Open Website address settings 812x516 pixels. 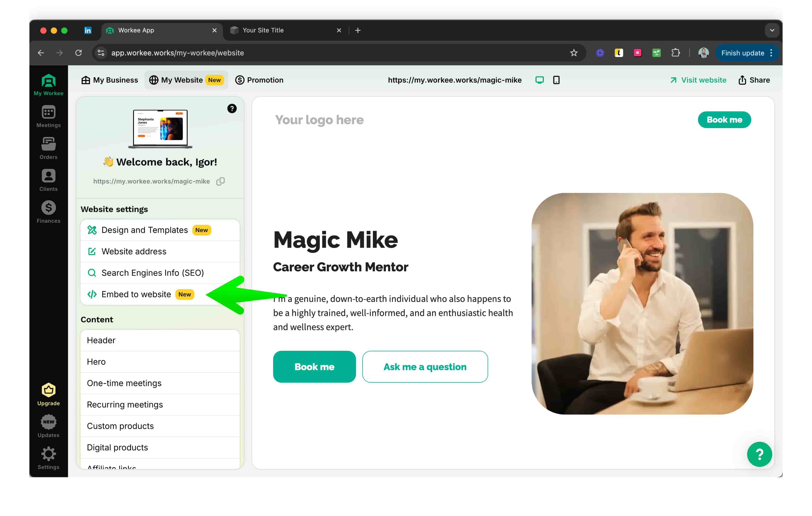point(160,251)
